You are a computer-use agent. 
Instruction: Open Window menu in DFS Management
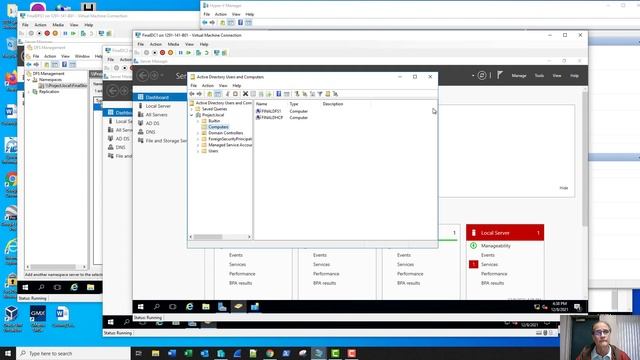82,56
